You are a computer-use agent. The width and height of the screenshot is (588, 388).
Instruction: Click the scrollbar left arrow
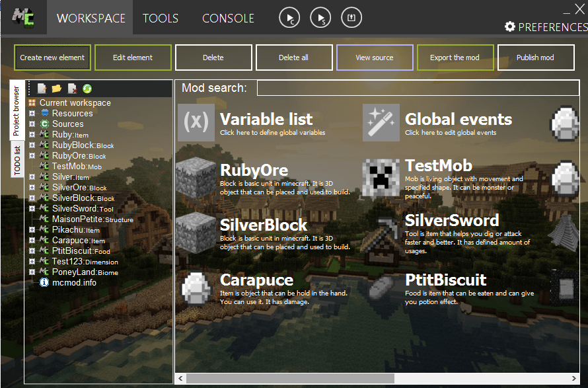click(x=181, y=378)
